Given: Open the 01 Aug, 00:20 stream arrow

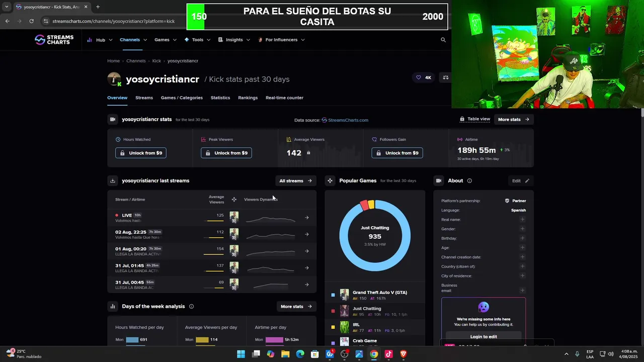Looking at the screenshot, I should pos(307,251).
